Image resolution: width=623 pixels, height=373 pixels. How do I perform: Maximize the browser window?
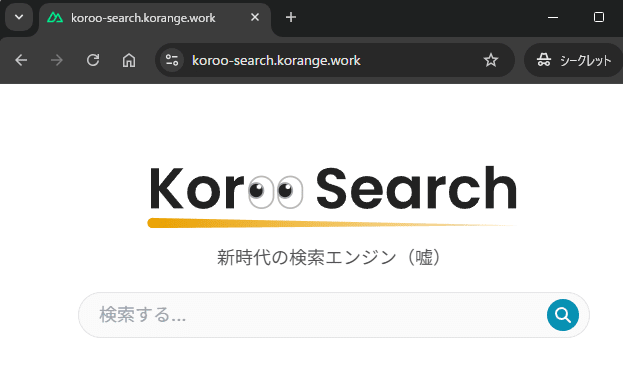pos(598,17)
